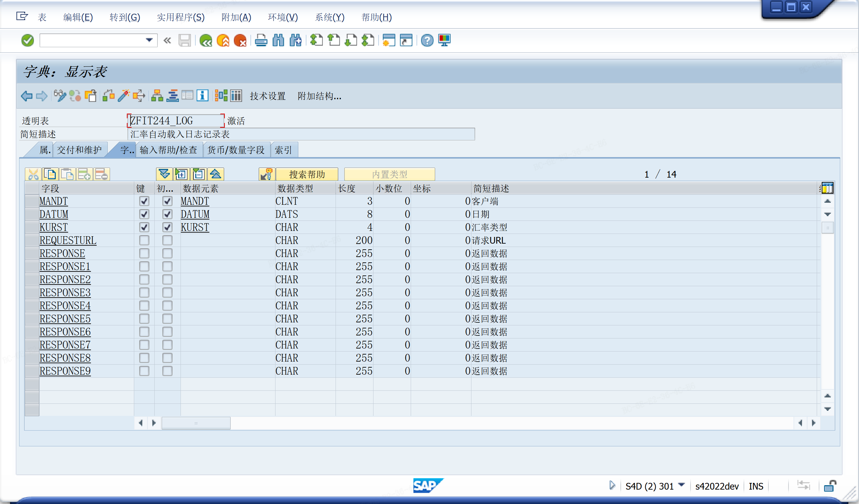Screen dimensions: 859x504
Task: Click the printer icon in toolbar
Action: click(261, 41)
